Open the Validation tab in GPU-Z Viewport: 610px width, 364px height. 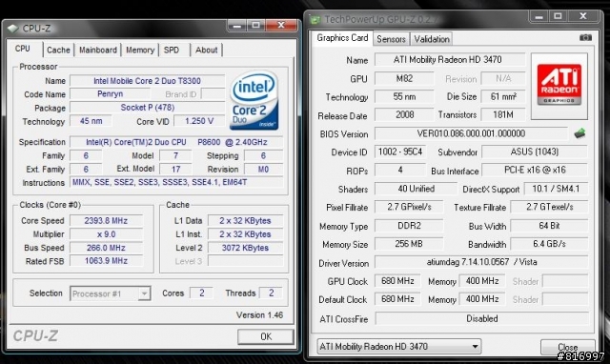(x=432, y=39)
